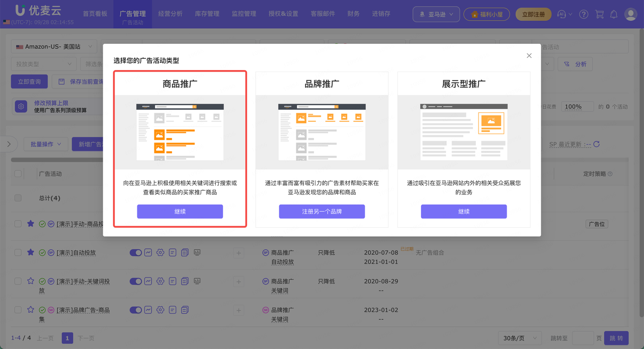Open trend chart for 品牌广告-商品集 row
644x349 pixels.
[x=148, y=310]
